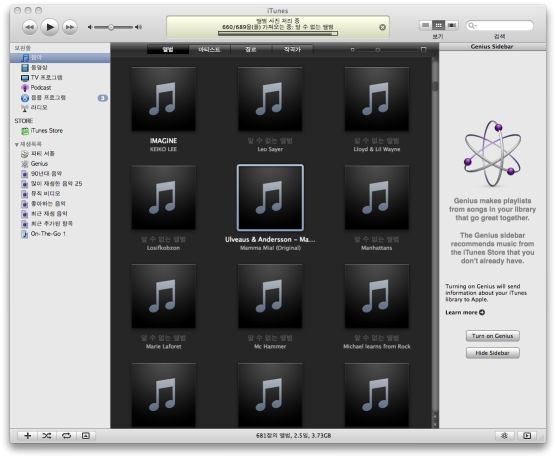Switch to the Genres tab
The height and width of the screenshot is (458, 556).
coord(251,50)
